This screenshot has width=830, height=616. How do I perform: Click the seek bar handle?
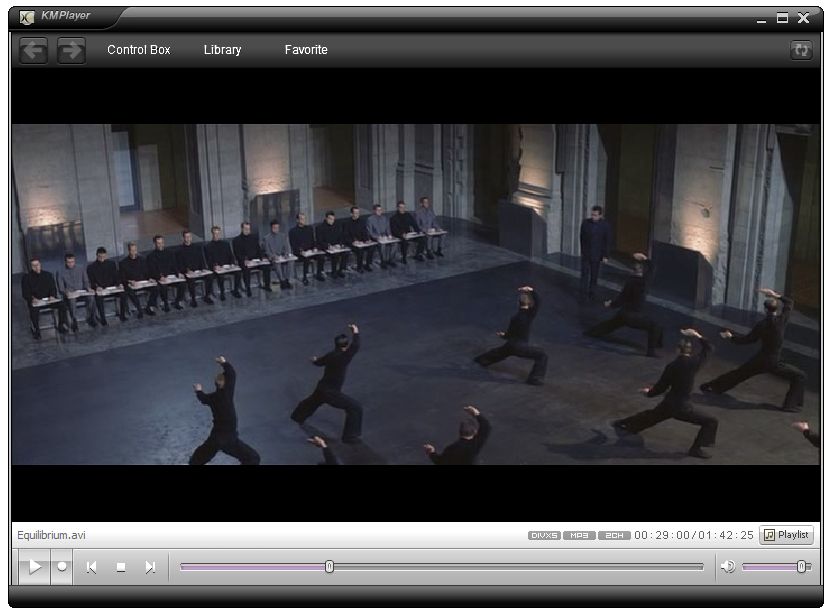(x=329, y=567)
